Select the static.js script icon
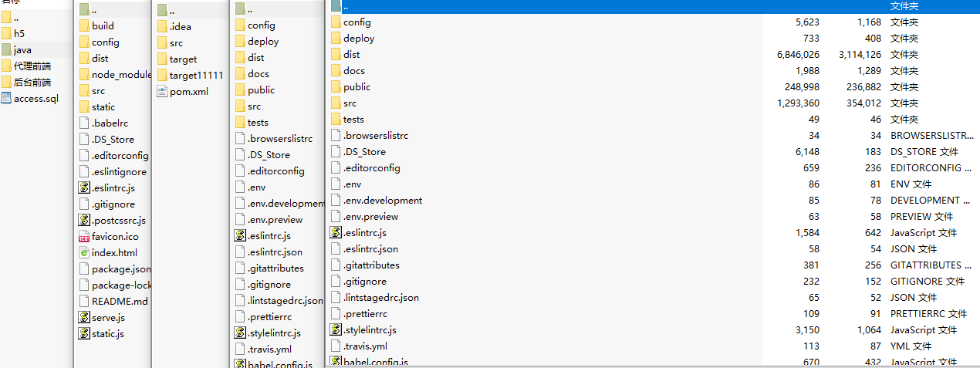 [x=84, y=334]
